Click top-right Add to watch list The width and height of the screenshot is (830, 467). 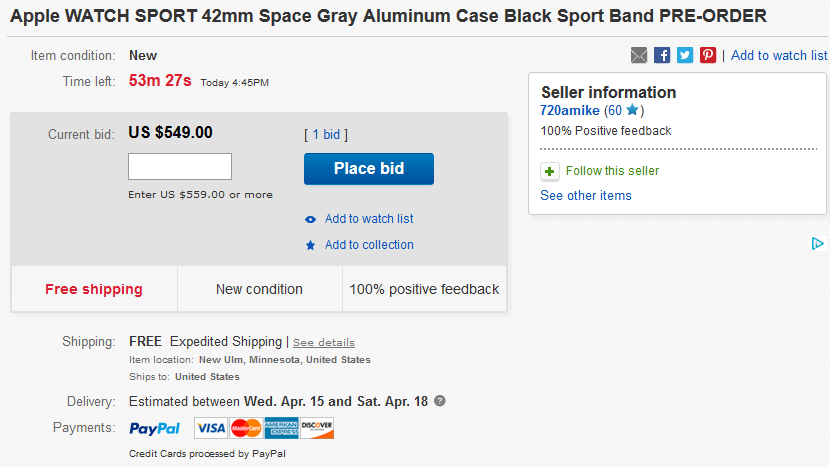point(779,55)
